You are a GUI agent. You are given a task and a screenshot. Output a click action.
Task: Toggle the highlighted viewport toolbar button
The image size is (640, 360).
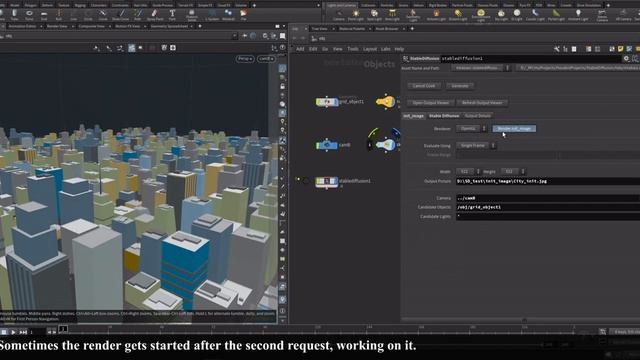pos(131,48)
